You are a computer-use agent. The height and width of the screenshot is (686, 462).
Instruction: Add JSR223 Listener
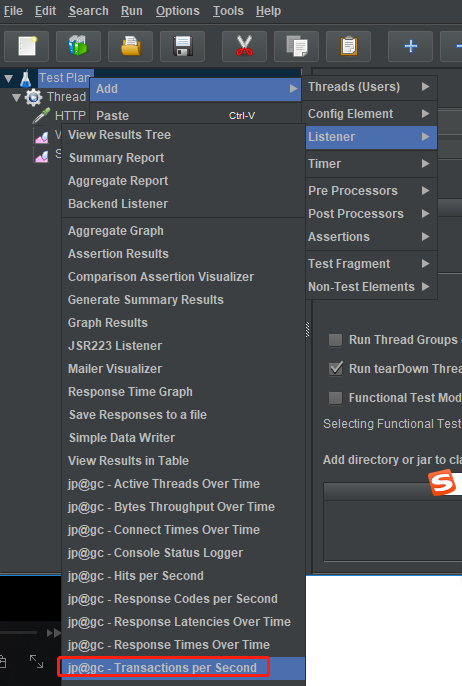183,346
